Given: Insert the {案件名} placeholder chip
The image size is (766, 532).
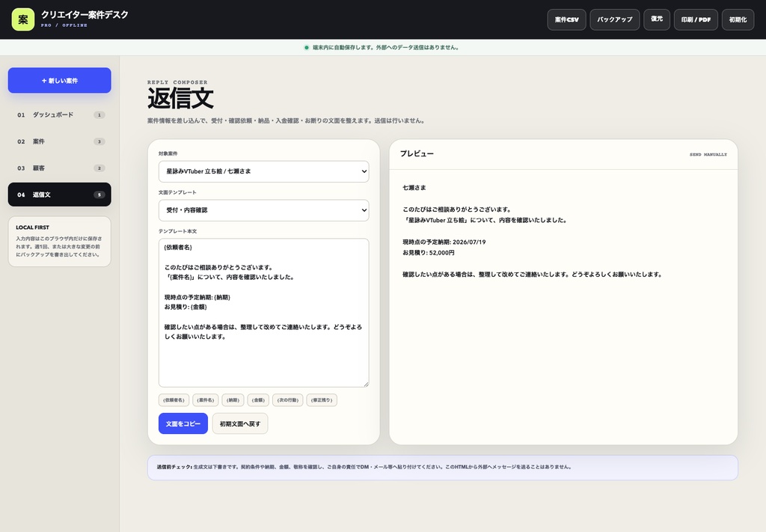Looking at the screenshot, I should coord(205,400).
